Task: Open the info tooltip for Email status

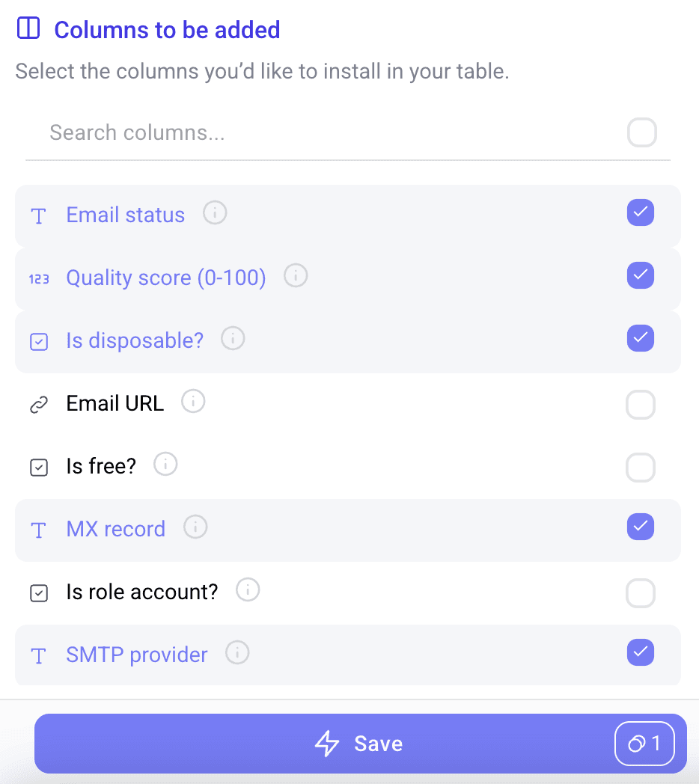Action: click(x=215, y=212)
